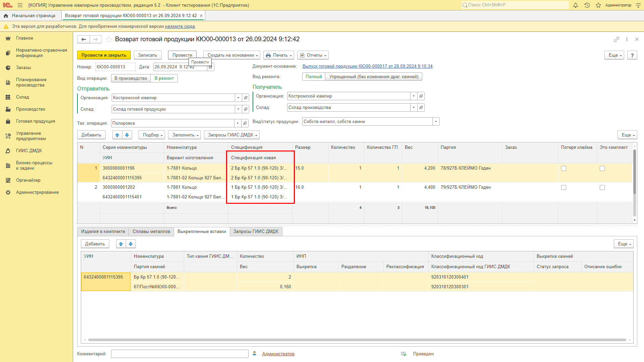Switch to Изделия в комплекте tab
The width and height of the screenshot is (644, 362).
103,232
